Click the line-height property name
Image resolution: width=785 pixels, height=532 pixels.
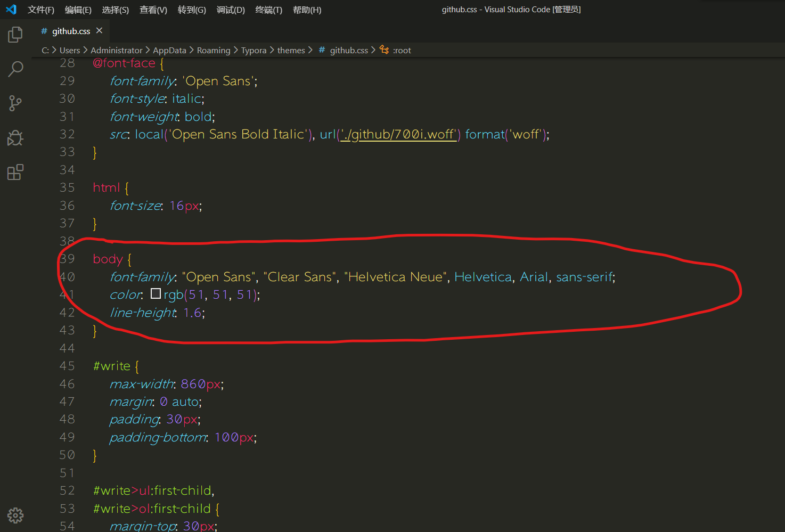(x=142, y=313)
